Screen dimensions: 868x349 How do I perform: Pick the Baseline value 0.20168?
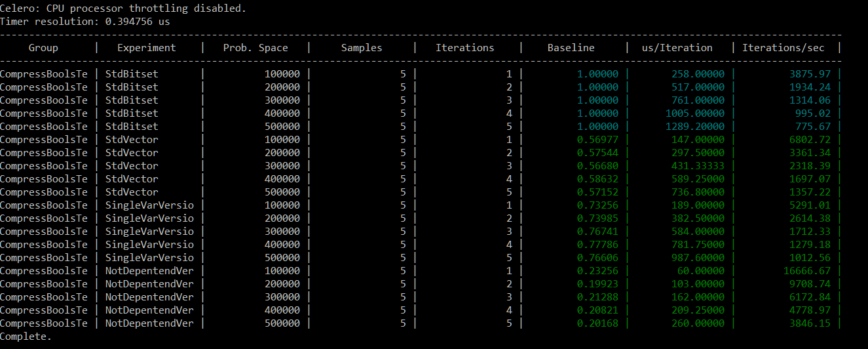[x=597, y=323]
